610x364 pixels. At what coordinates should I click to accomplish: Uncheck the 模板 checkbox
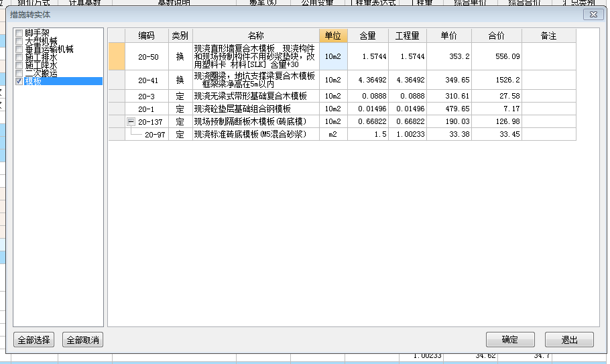point(19,81)
